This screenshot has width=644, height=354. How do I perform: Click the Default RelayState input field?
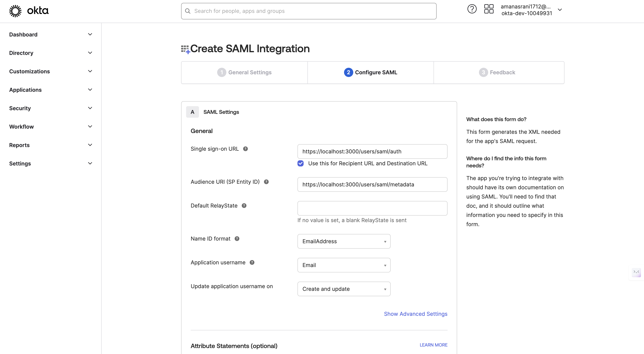372,208
